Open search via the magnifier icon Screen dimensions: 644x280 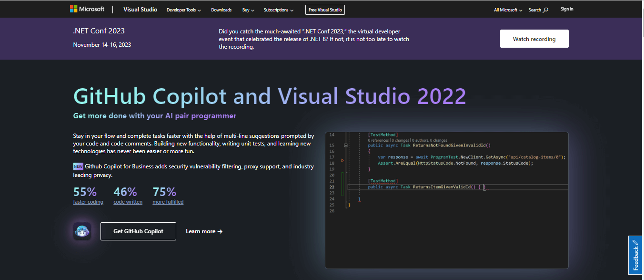coord(544,9)
